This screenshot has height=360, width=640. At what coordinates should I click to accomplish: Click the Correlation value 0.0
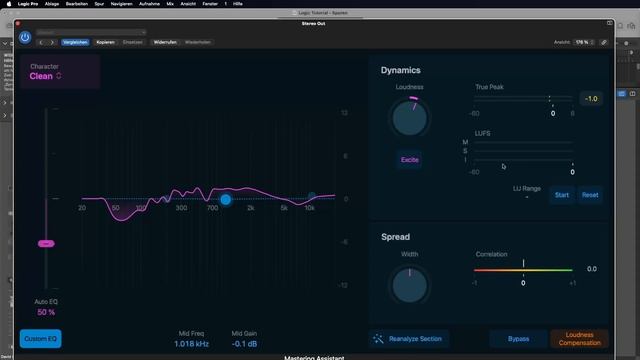[592, 269]
